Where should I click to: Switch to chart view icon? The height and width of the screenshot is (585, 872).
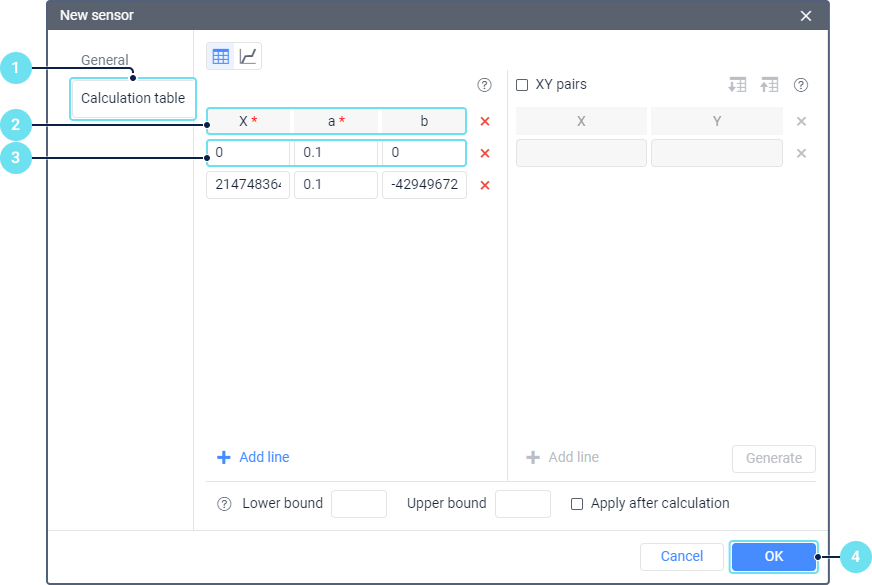pyautogui.click(x=247, y=57)
